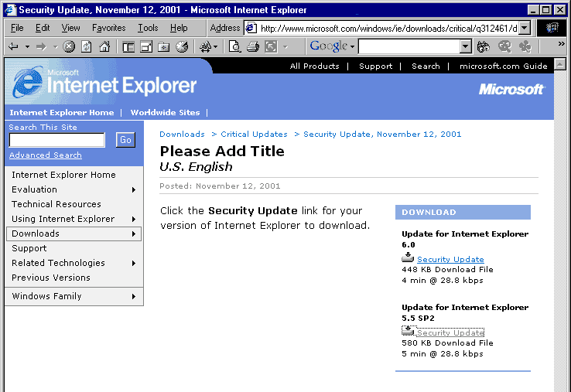This screenshot has height=392, width=571.
Task: Click the Google binoculars search icon
Action: pyautogui.click(x=484, y=46)
